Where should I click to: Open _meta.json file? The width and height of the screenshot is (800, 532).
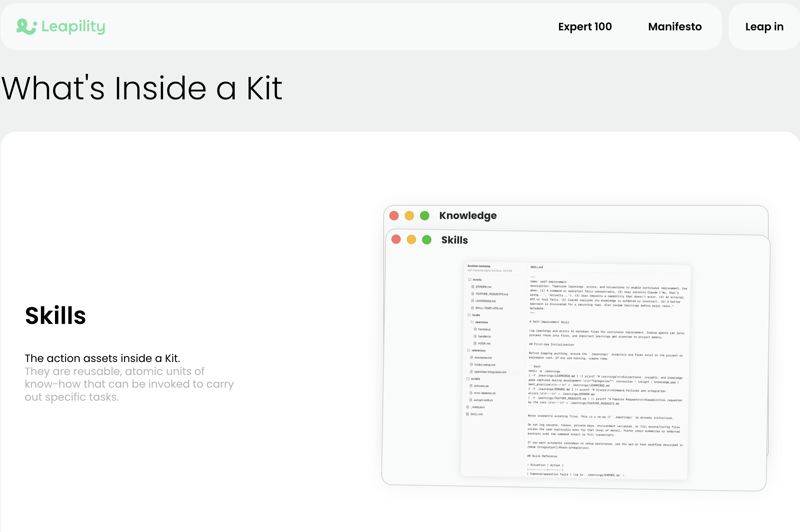(475, 407)
